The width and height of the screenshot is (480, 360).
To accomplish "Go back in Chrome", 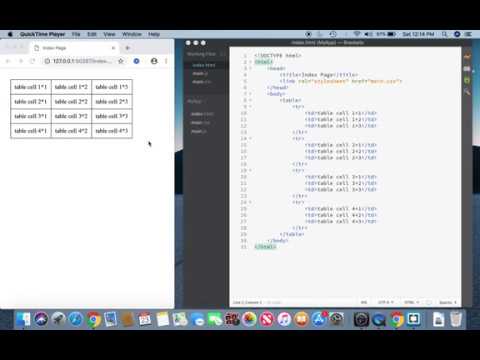I will click(x=8, y=61).
